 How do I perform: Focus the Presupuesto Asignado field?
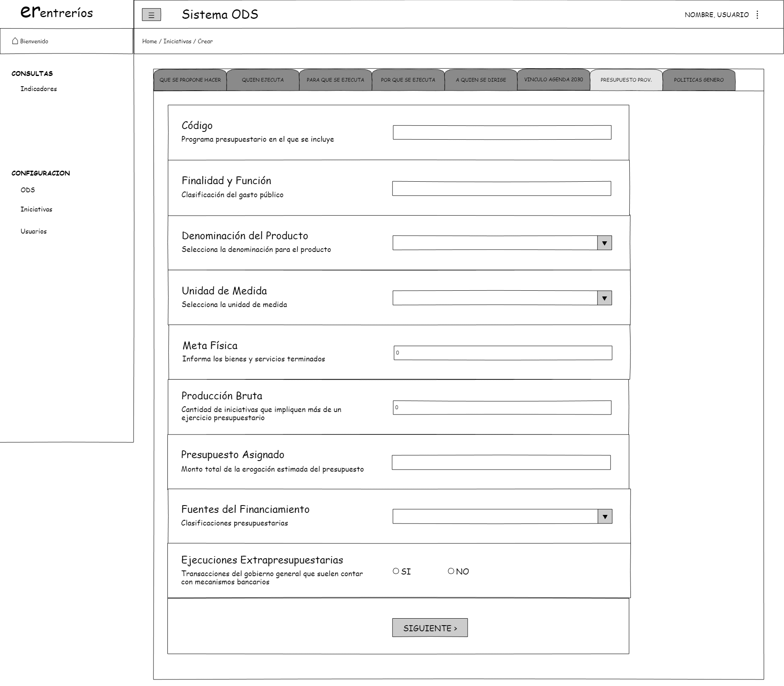[x=501, y=463]
